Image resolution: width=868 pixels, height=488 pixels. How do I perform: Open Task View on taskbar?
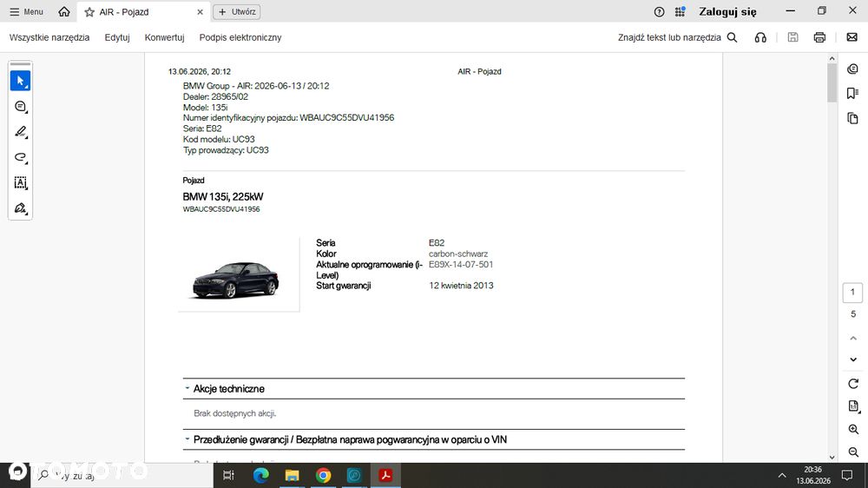click(x=228, y=475)
